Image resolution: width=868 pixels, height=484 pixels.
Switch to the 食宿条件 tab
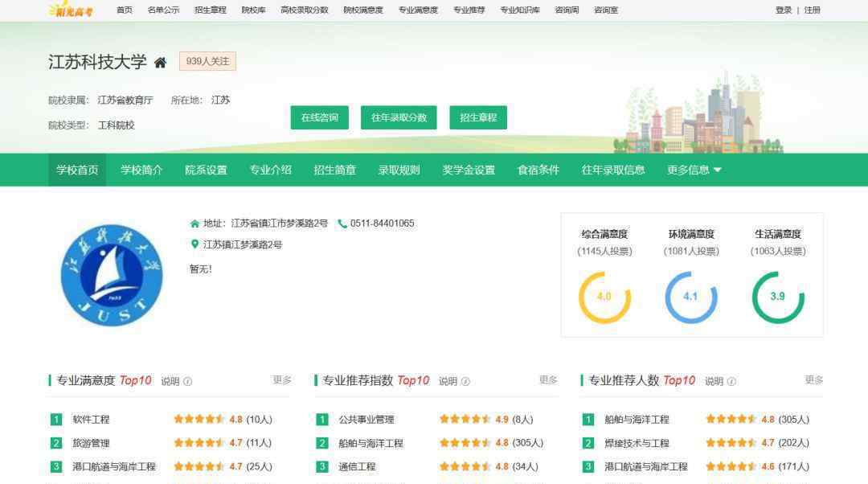click(538, 170)
